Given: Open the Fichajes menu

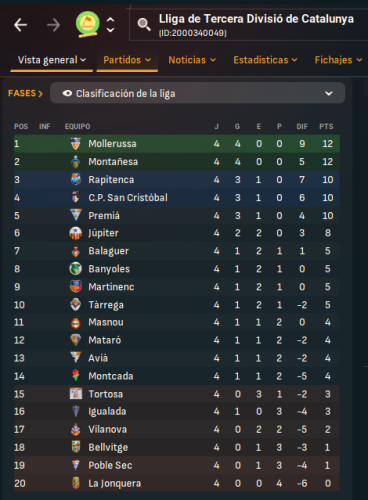Looking at the screenshot, I should click(338, 60).
